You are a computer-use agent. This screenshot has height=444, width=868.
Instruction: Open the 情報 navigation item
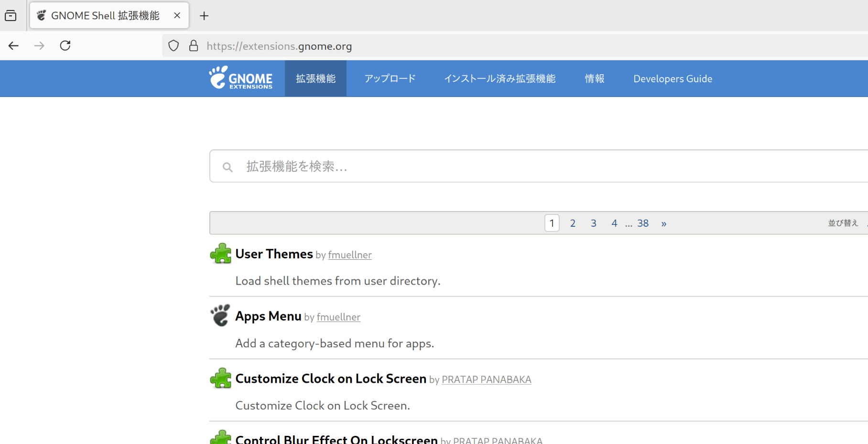(595, 78)
